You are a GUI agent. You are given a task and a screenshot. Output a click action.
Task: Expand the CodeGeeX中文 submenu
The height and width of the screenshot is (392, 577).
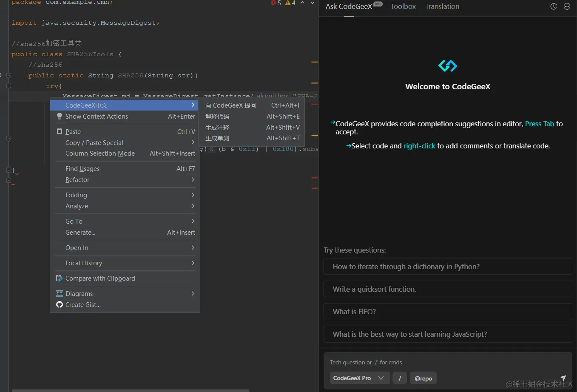[x=125, y=105]
